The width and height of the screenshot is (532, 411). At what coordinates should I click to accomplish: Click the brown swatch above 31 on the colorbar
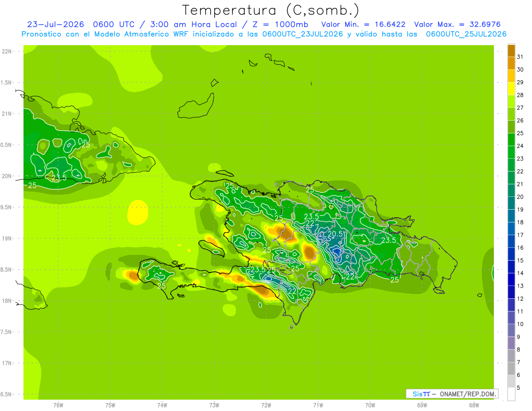pyautogui.click(x=511, y=51)
